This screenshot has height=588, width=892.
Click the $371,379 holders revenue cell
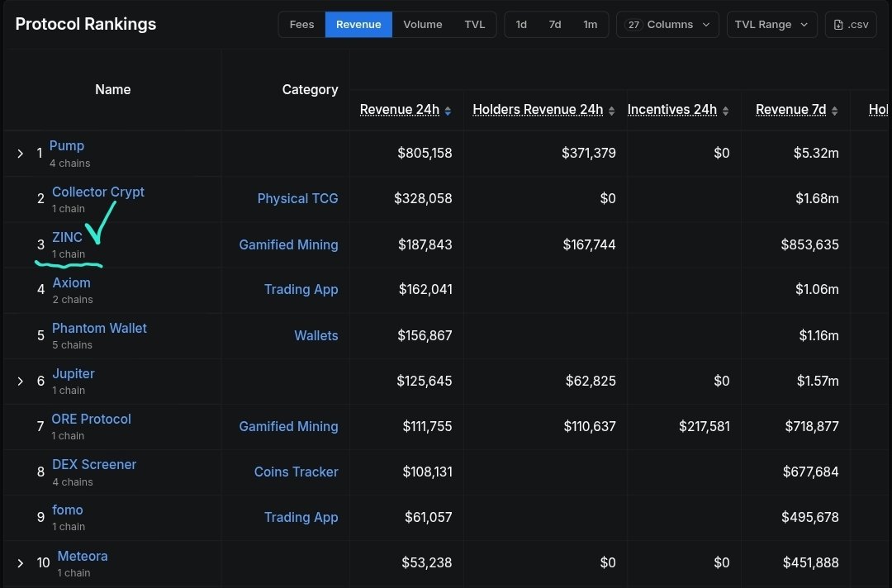click(589, 153)
